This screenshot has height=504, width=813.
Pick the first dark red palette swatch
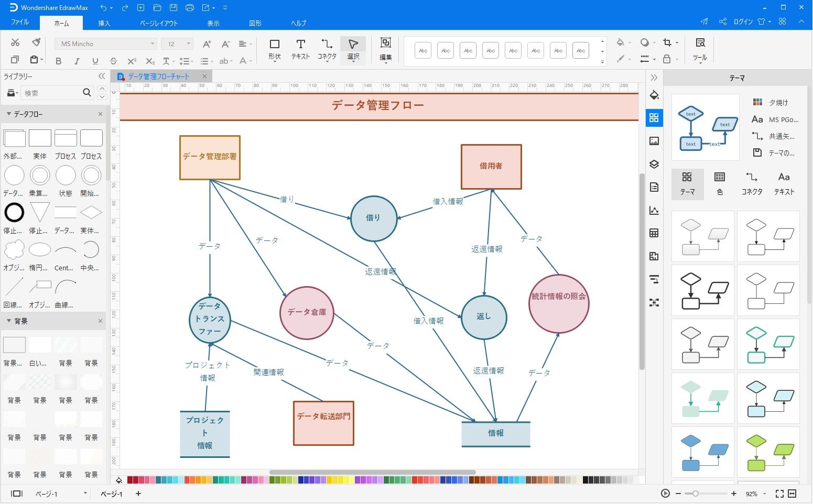[x=130, y=480]
